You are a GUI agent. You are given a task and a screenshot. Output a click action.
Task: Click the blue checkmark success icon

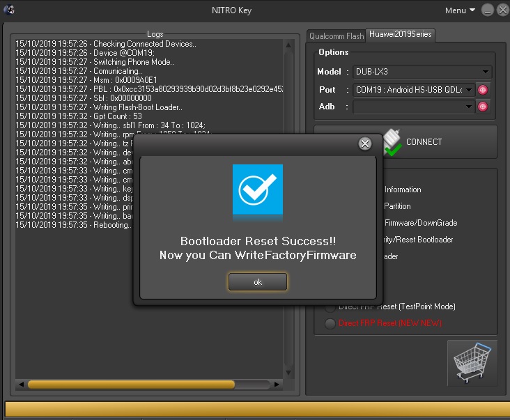click(x=258, y=190)
